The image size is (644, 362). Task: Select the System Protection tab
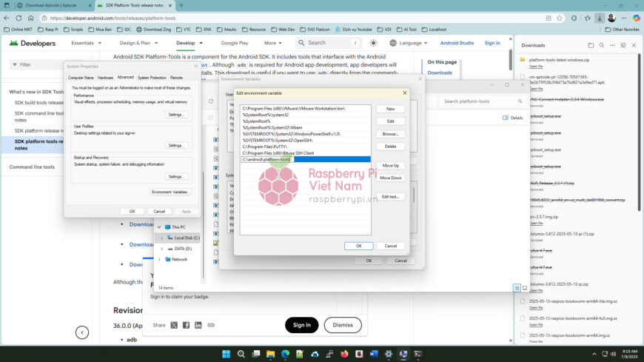coord(152,77)
